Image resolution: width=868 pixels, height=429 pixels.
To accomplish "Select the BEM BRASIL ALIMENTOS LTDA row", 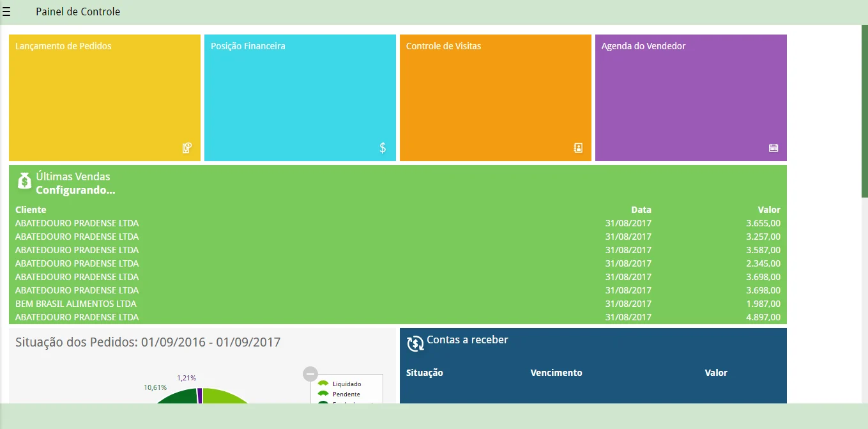I will coord(398,304).
